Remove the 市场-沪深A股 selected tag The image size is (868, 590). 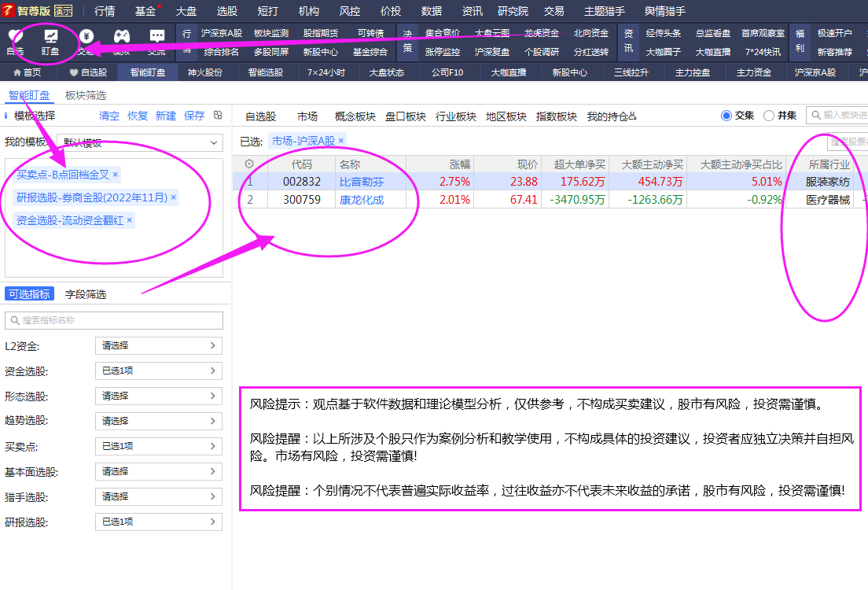click(x=341, y=141)
